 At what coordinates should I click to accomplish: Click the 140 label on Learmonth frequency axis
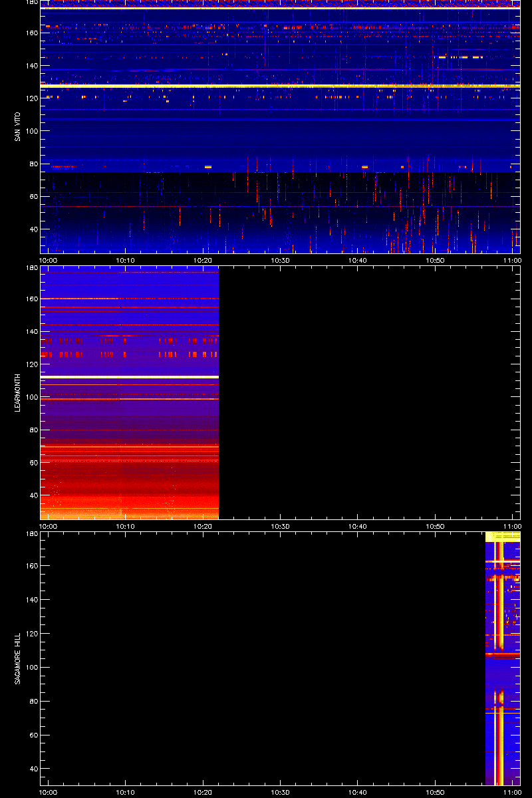click(x=31, y=331)
